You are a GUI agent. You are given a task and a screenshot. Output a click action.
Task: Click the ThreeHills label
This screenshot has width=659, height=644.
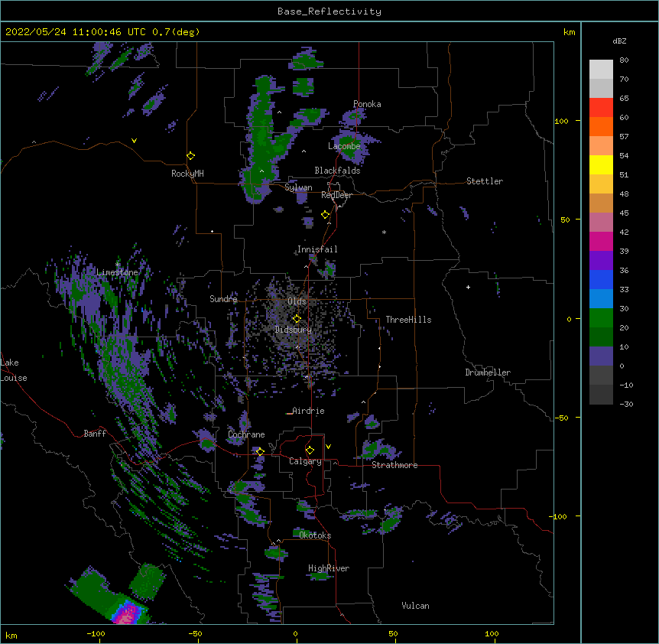408,320
